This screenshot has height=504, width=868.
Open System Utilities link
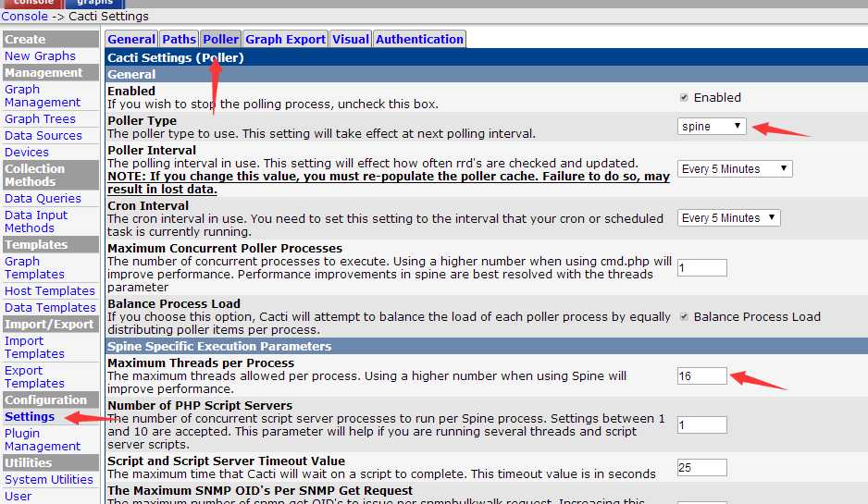(49, 480)
